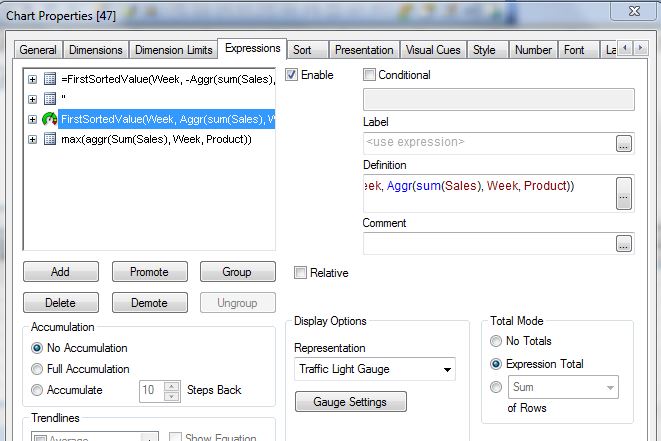
Task: Select the Sum of Rows radio button
Action: pos(496,387)
